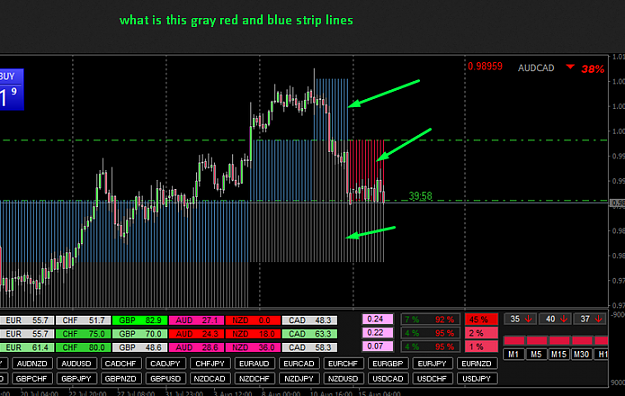Click the NZD 0.0 strength cell
This screenshot has height=396, width=625.
(253, 320)
